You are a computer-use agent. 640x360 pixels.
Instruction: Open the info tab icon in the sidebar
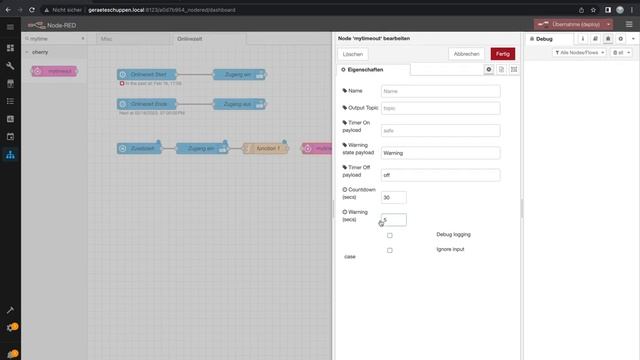582,39
